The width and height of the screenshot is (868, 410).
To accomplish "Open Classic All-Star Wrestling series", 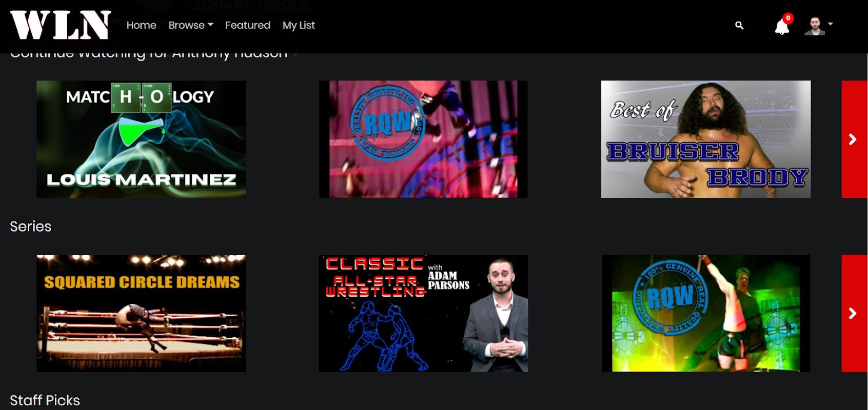I will [423, 313].
